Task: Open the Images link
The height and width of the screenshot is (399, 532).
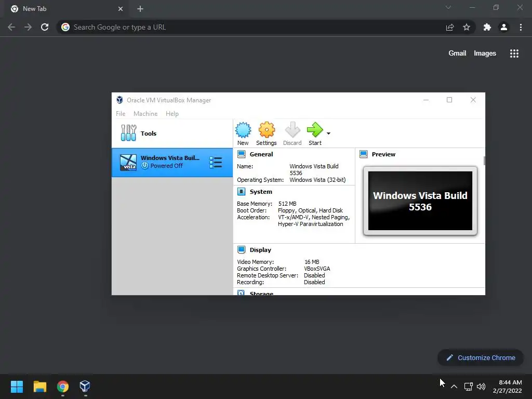Action: [x=485, y=54]
